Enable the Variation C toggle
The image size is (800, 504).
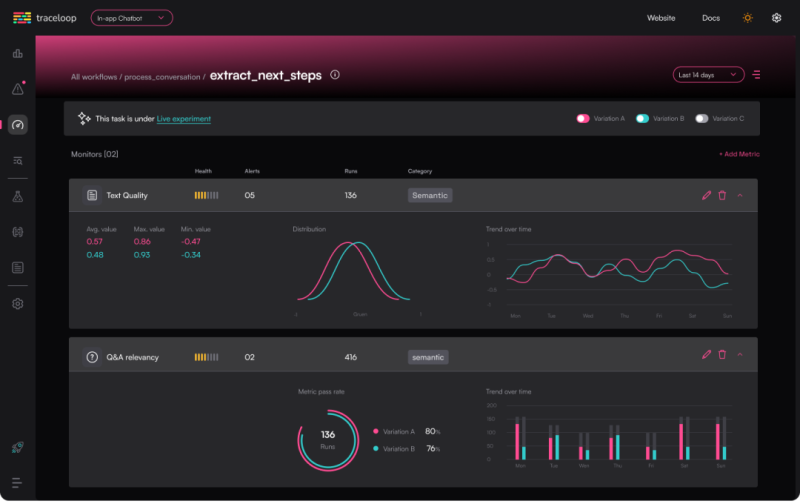[702, 118]
